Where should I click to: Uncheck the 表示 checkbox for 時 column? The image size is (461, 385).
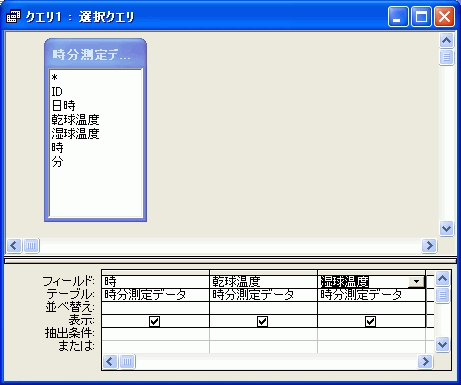[x=154, y=321]
